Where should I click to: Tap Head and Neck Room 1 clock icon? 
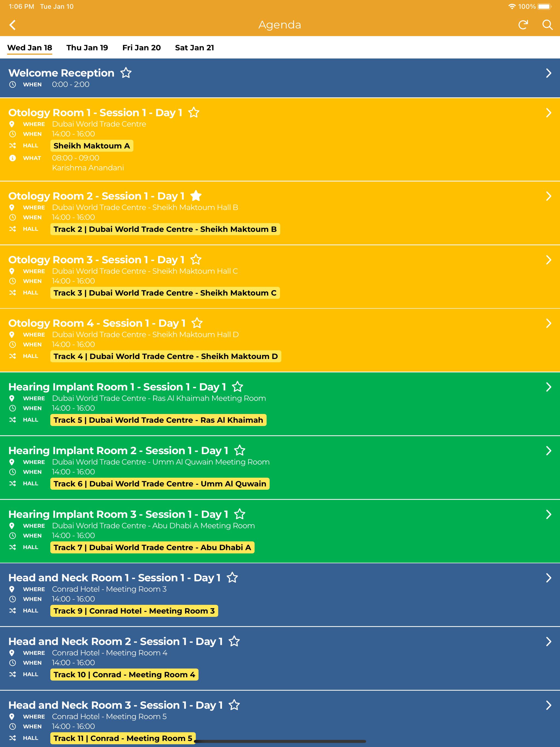(13, 599)
